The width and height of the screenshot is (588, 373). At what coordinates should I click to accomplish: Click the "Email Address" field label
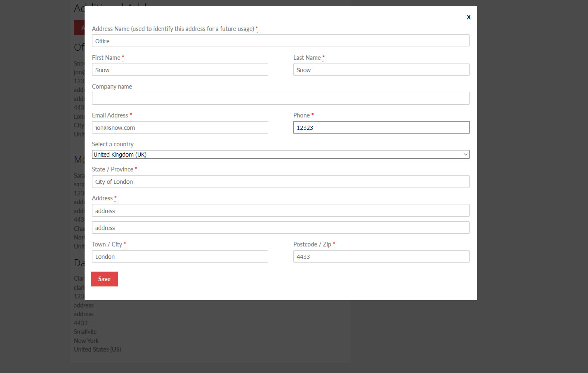110,115
